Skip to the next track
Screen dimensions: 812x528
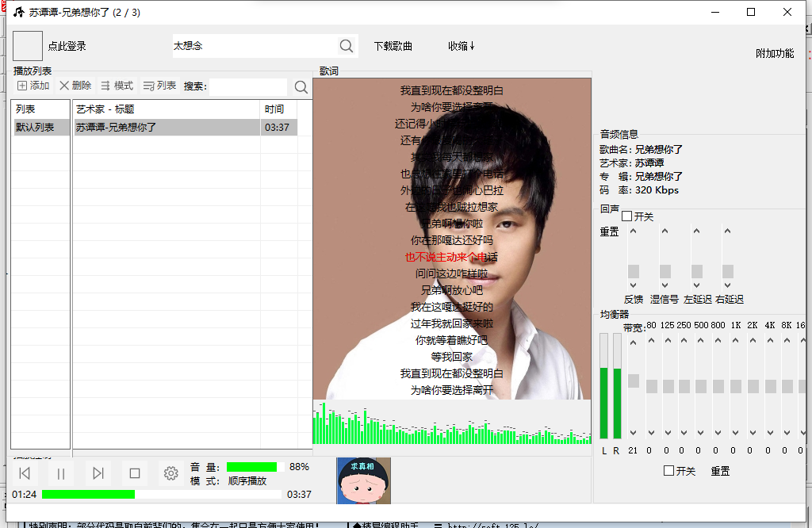coord(98,473)
